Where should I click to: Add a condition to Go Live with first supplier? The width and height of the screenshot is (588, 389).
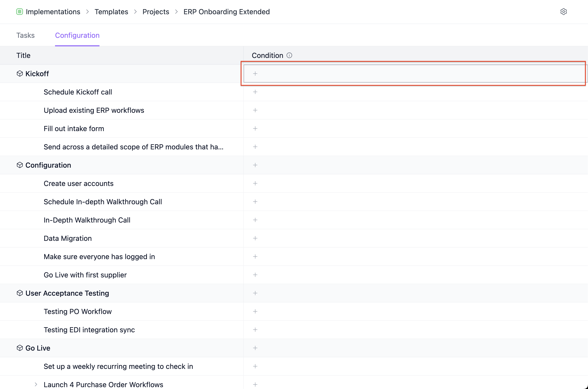[255, 275]
